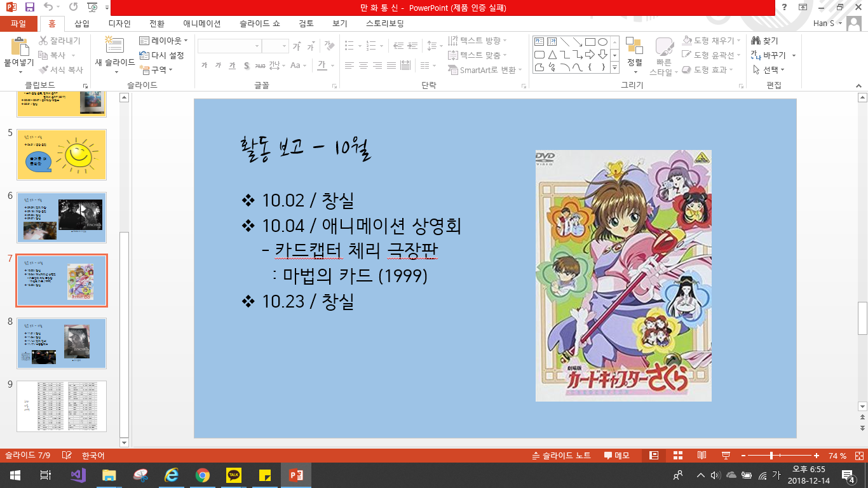Switch to Slide Sorter view icon in status bar

pos(677,456)
